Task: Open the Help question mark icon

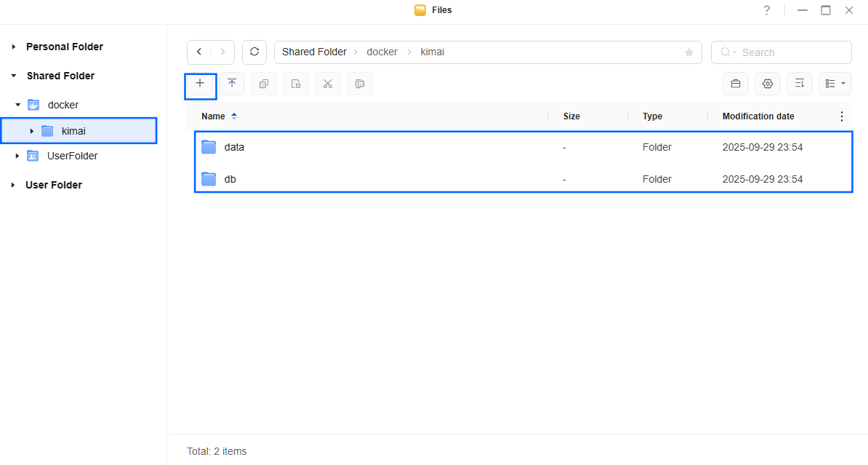Action: coord(766,10)
